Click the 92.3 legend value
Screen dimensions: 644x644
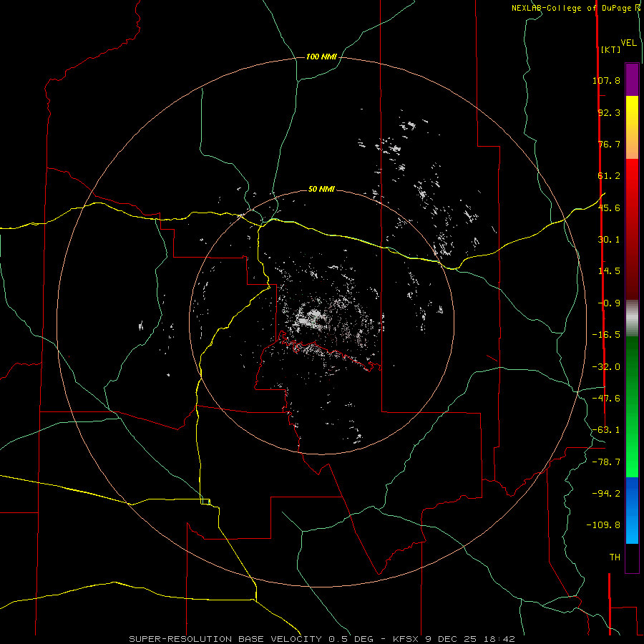tap(609, 112)
